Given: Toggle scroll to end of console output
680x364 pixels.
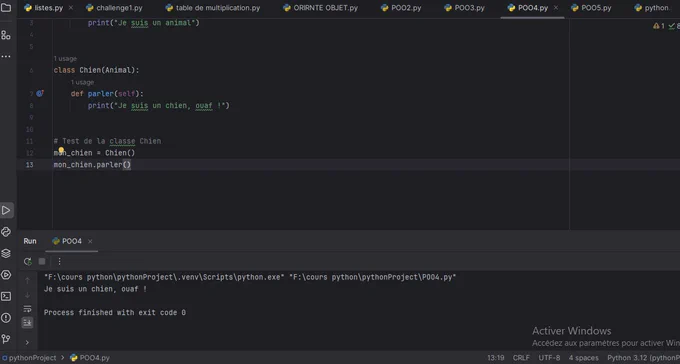Looking at the screenshot, I should (x=27, y=323).
